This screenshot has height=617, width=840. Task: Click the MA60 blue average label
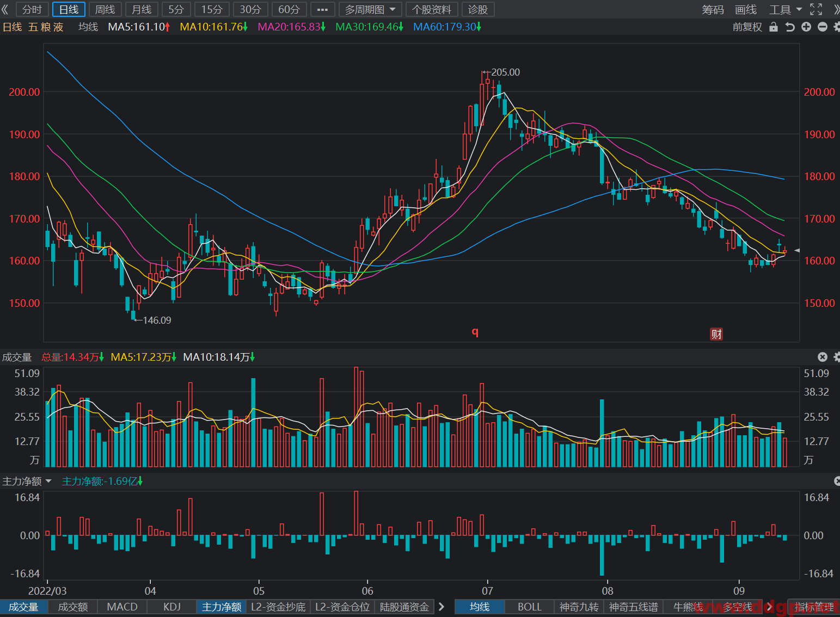tap(447, 27)
